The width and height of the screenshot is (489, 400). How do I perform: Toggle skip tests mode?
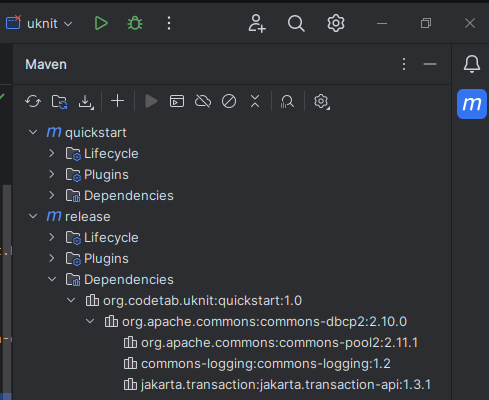229,101
